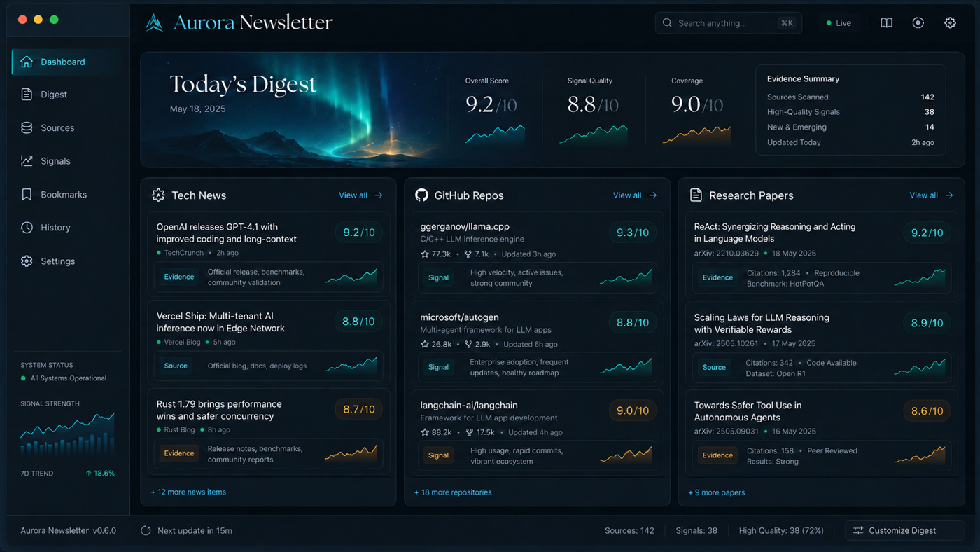This screenshot has width=980, height=552.
Task: Open the Scaling Laws for LLM Reasoning paper
Action: tap(762, 324)
